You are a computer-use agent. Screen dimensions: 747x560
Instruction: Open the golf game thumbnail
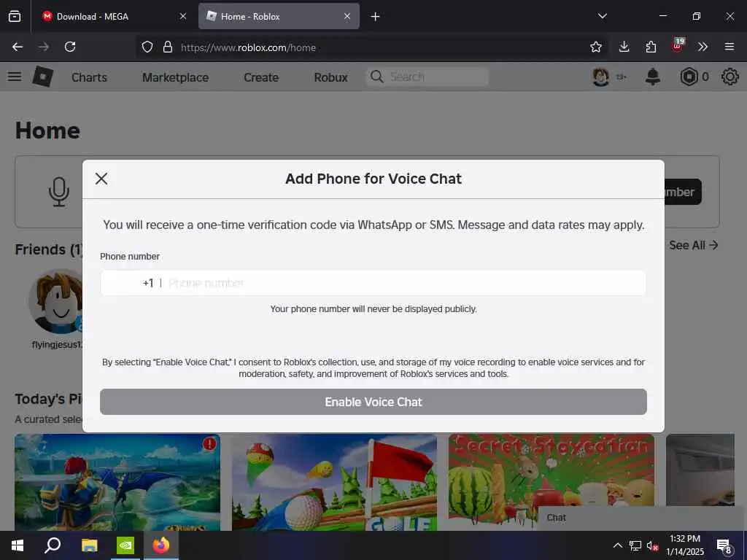coord(334,482)
